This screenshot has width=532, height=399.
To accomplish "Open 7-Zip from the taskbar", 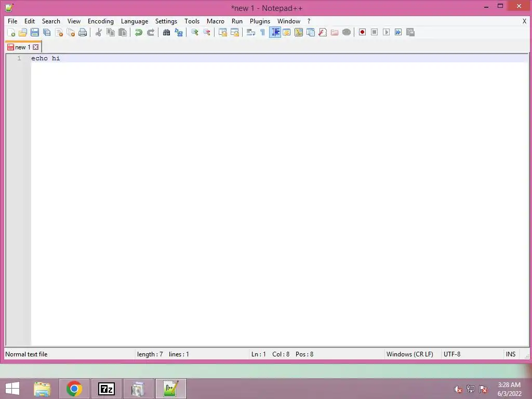I will (x=107, y=389).
